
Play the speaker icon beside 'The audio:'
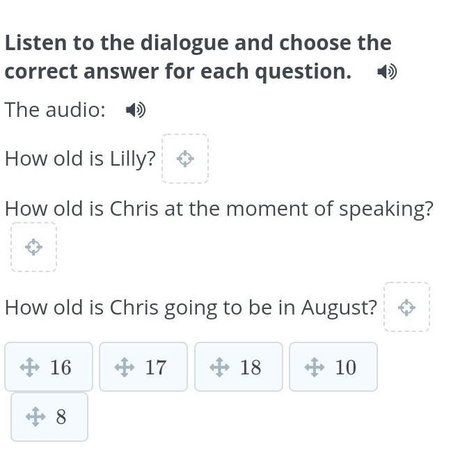pos(136,110)
